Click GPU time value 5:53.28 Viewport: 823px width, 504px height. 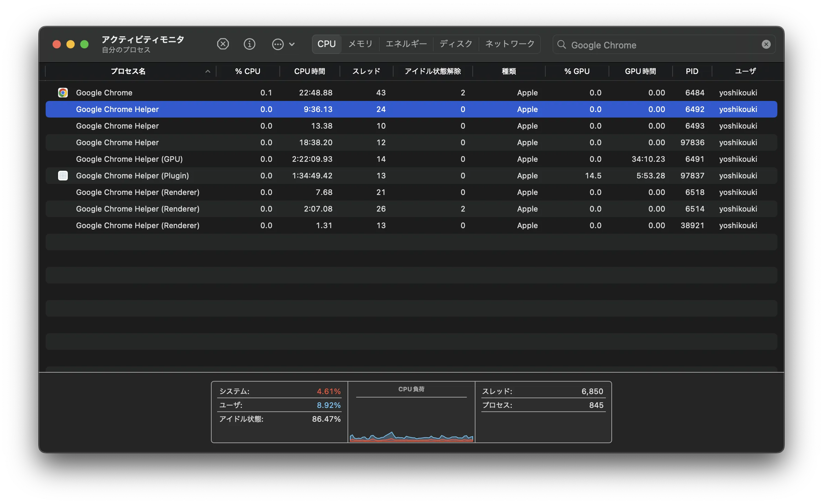[x=651, y=176]
